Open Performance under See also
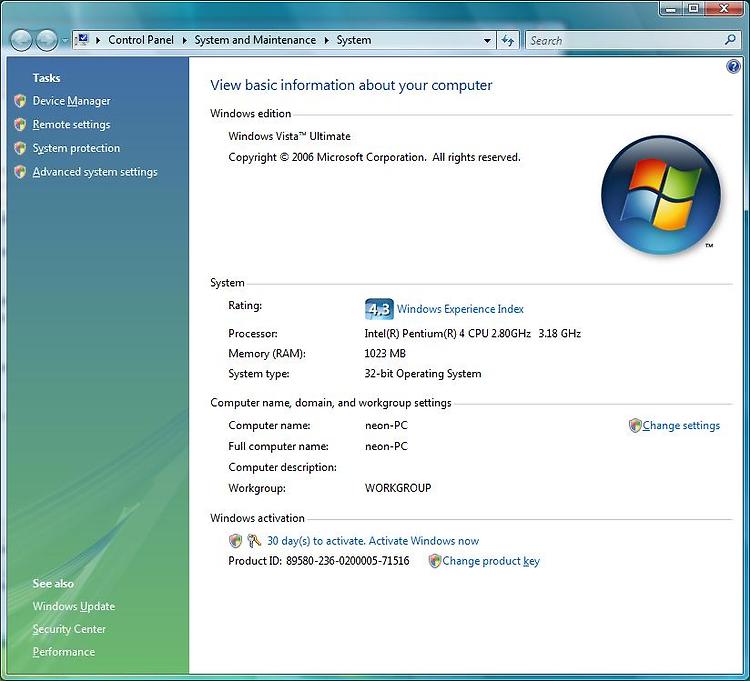Screen dimensions: 750x681 click(64, 652)
